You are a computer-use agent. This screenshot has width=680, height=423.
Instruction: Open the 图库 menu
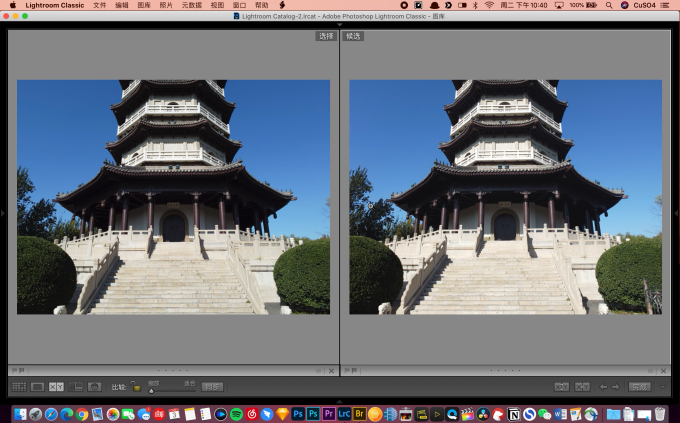pyautogui.click(x=144, y=5)
